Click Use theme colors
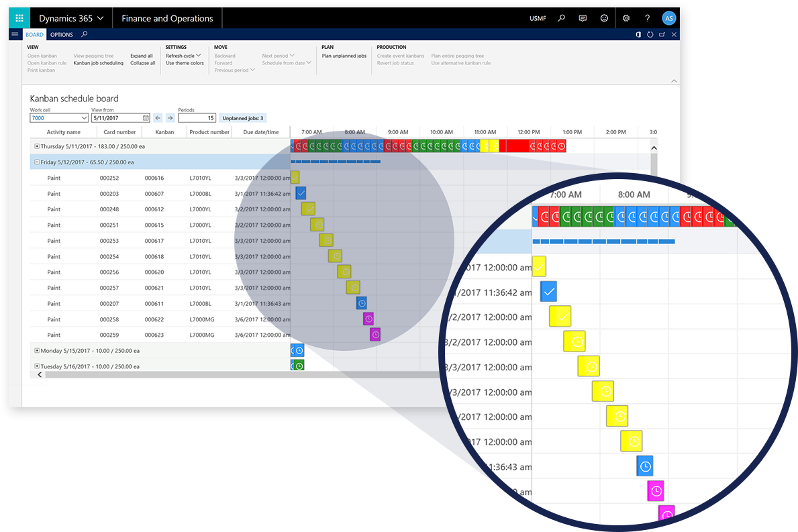798x532 pixels. tap(185, 63)
